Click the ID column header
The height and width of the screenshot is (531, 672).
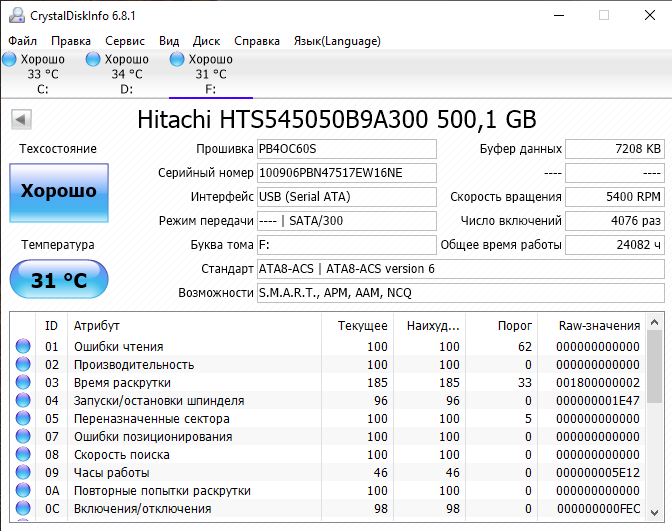coord(51,326)
